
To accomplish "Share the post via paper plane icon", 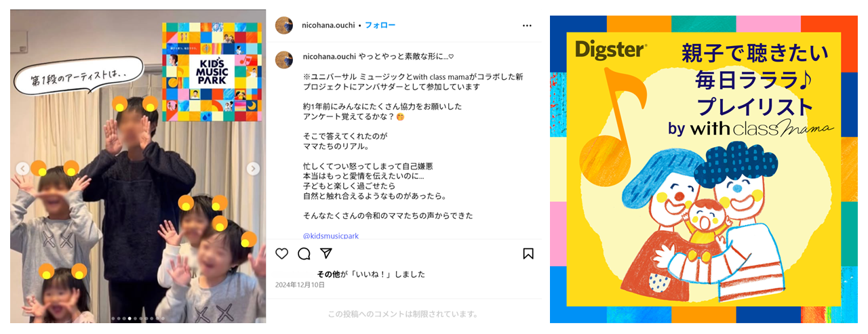I will point(325,253).
